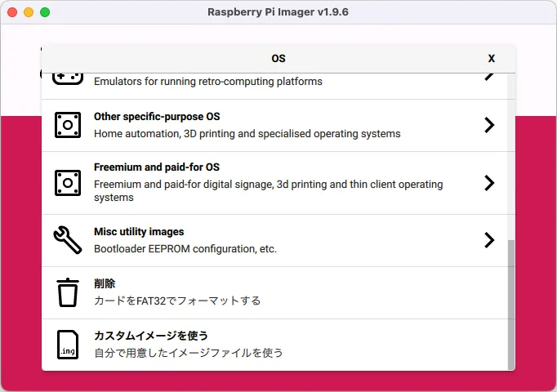
Task: Click the .img file icon for custom image
Action: pos(68,345)
